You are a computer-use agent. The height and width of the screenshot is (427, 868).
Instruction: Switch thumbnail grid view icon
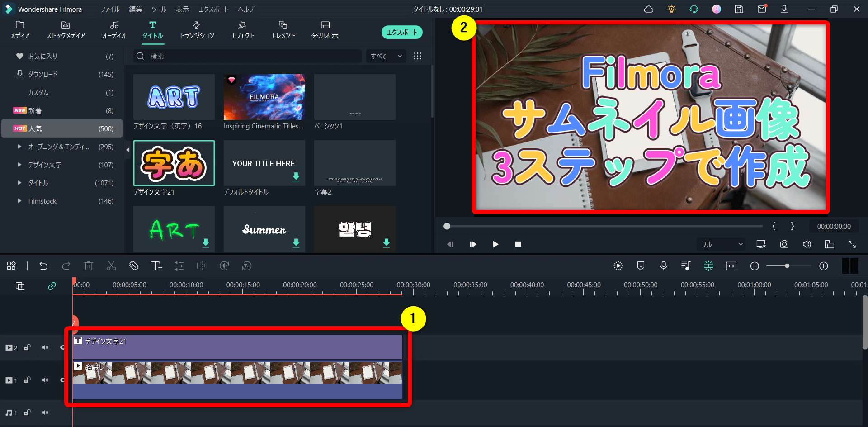pyautogui.click(x=418, y=56)
